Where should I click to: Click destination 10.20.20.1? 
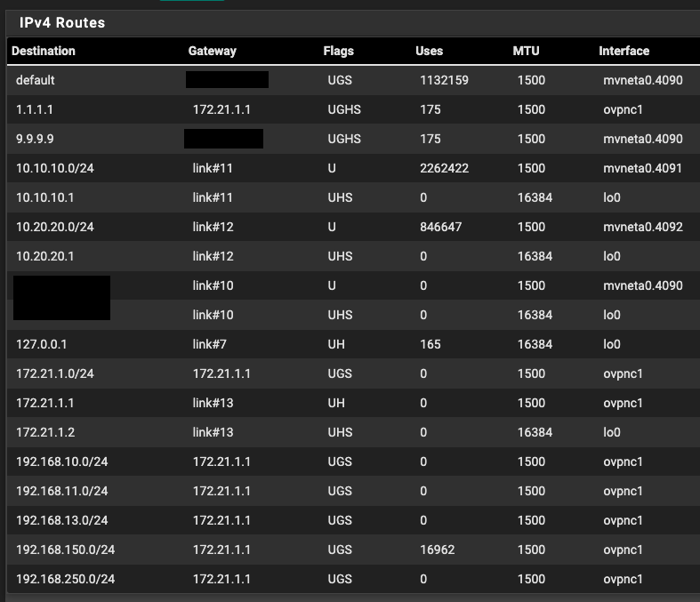(x=45, y=257)
